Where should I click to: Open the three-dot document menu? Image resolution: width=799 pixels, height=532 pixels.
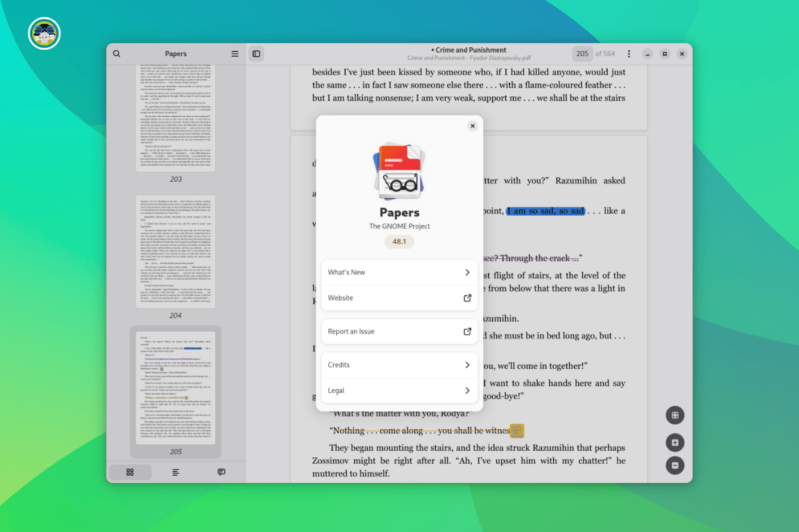click(629, 54)
